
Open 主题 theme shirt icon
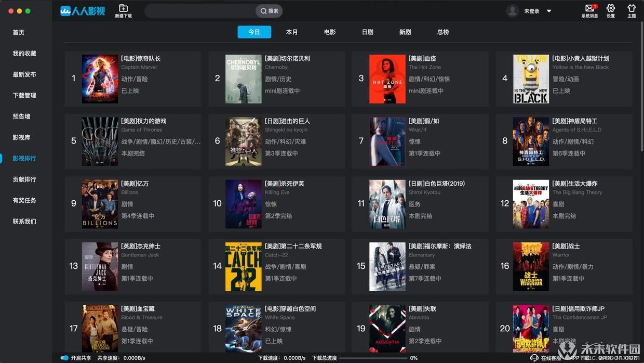point(632,8)
